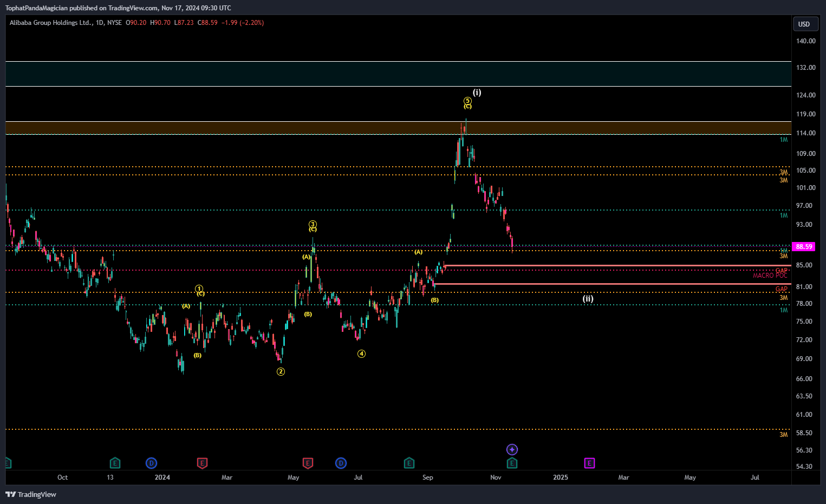Click the green earnings E marker near Dec 13
This screenshot has width=826, height=504.
click(x=115, y=463)
